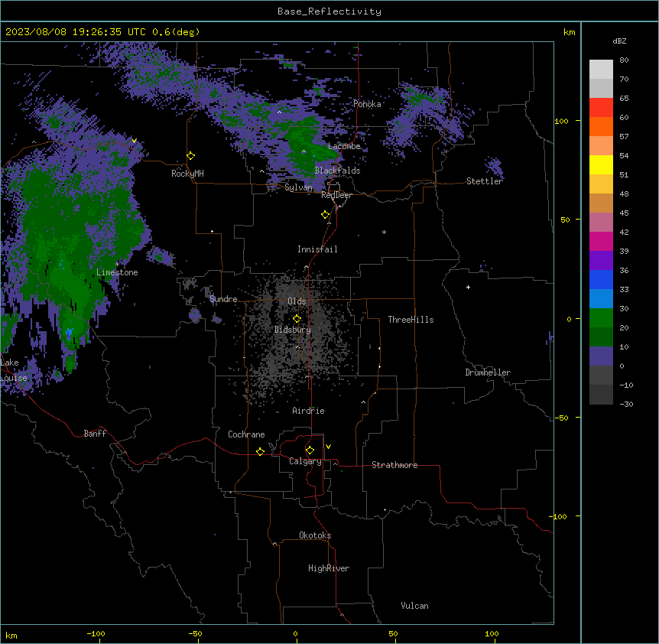The image size is (659, 644).
Task: Select the magenta 42-39 dBZ legend swatch
Action: (x=601, y=242)
